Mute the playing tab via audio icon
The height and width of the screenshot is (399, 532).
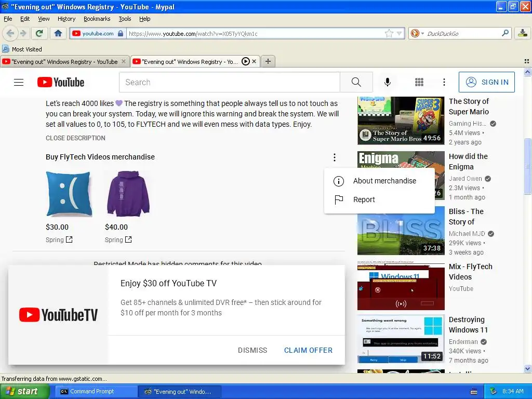(x=246, y=61)
